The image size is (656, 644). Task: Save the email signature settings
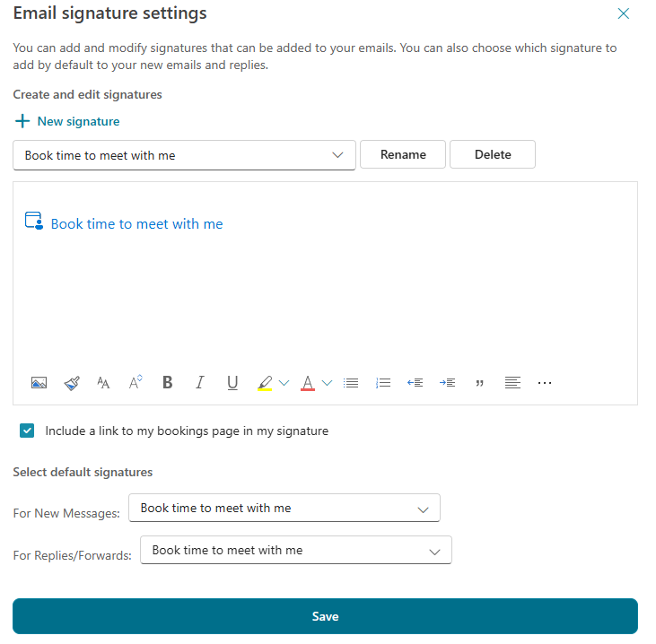(x=325, y=616)
